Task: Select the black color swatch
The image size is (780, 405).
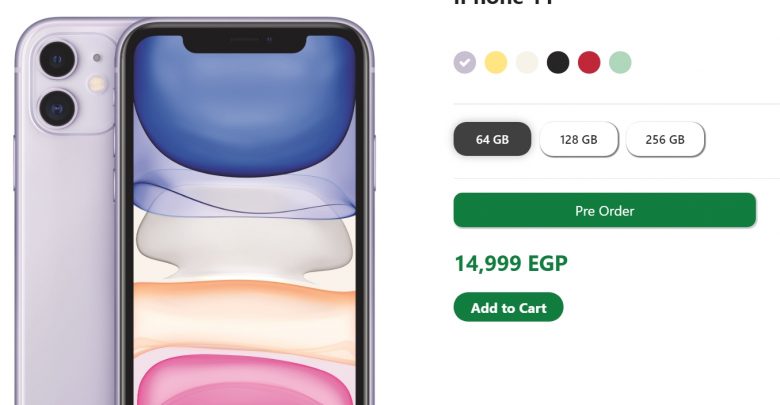Action: coord(558,63)
